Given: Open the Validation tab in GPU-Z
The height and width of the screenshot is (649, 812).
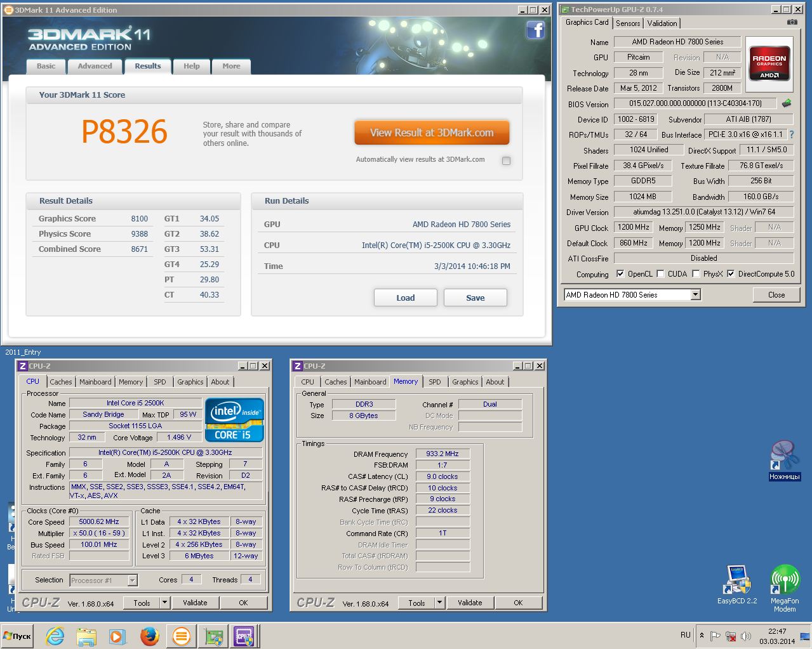Looking at the screenshot, I should point(662,23).
